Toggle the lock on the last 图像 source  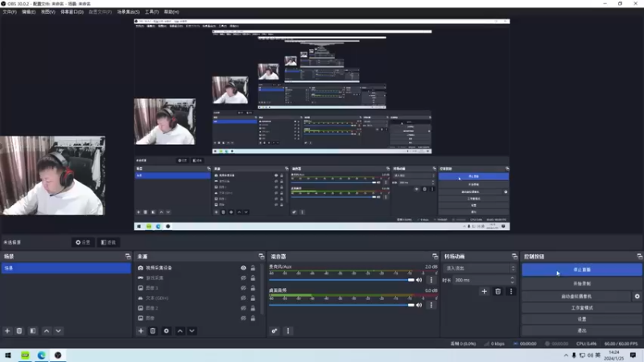[x=253, y=318]
